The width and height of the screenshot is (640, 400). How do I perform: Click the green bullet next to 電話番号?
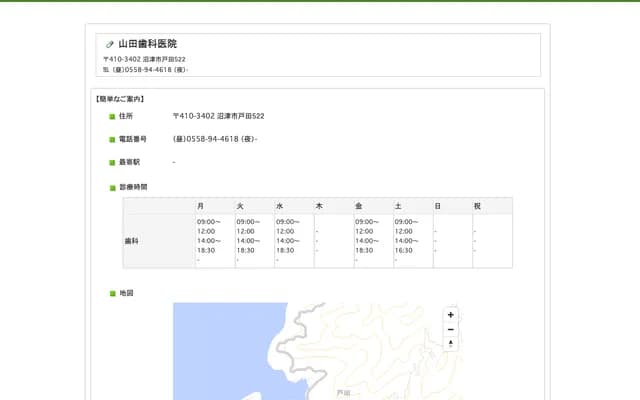pyautogui.click(x=112, y=140)
